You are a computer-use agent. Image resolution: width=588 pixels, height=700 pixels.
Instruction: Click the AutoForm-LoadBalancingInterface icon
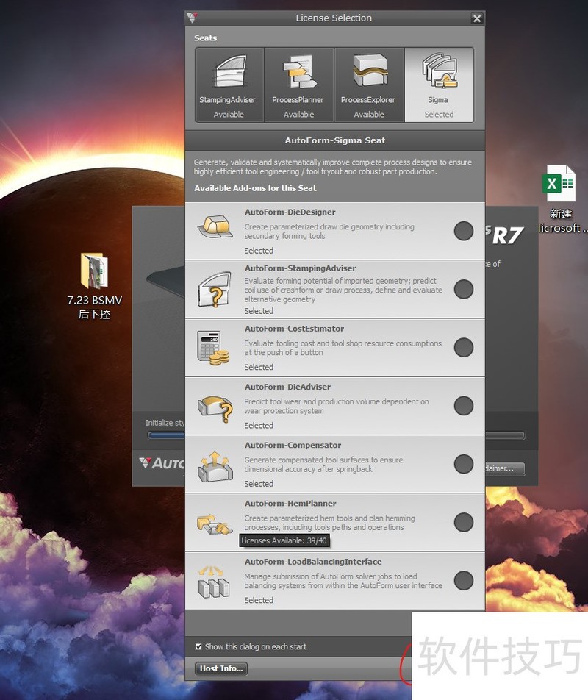point(214,580)
